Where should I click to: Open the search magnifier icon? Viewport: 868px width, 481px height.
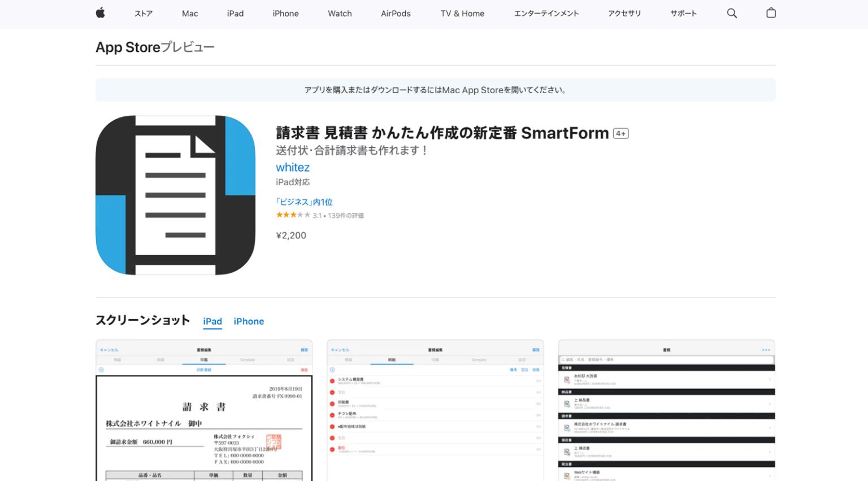(x=732, y=13)
